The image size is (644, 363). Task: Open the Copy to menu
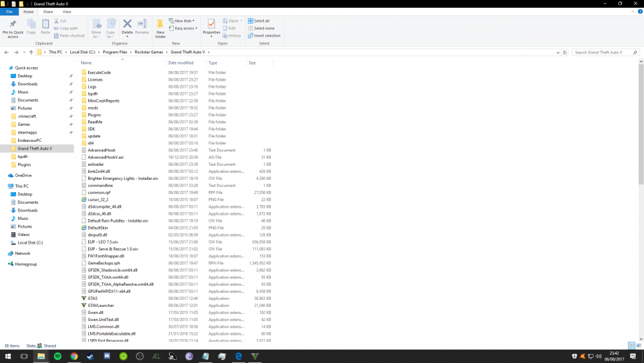(x=111, y=28)
